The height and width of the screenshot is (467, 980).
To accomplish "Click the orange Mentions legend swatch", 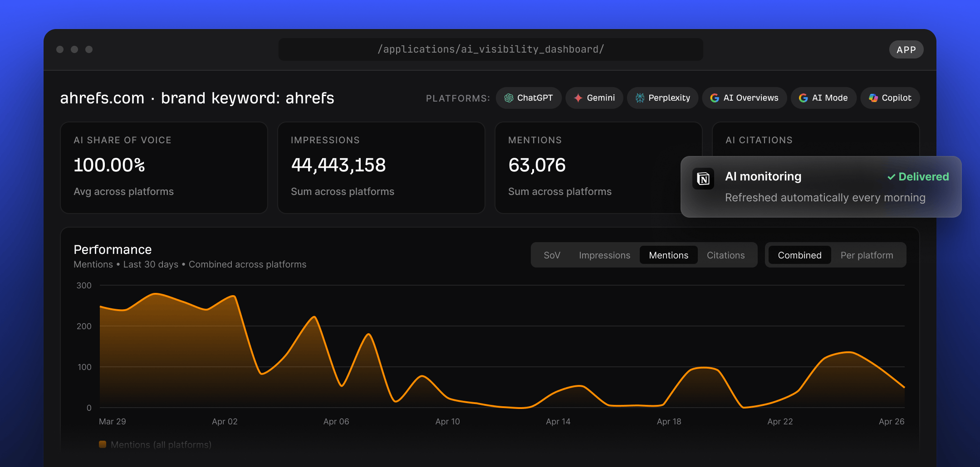I will [103, 444].
